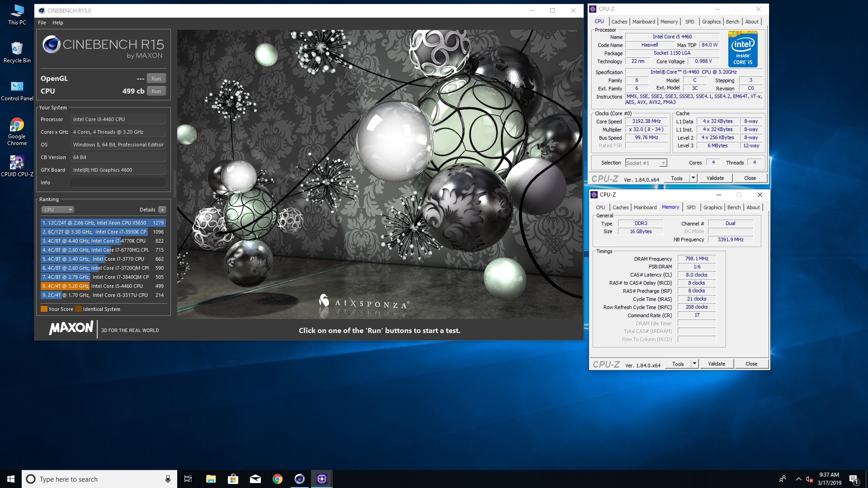Screen dimensions: 868x488
Task: Open Mail app from taskbar
Action: (x=255, y=479)
